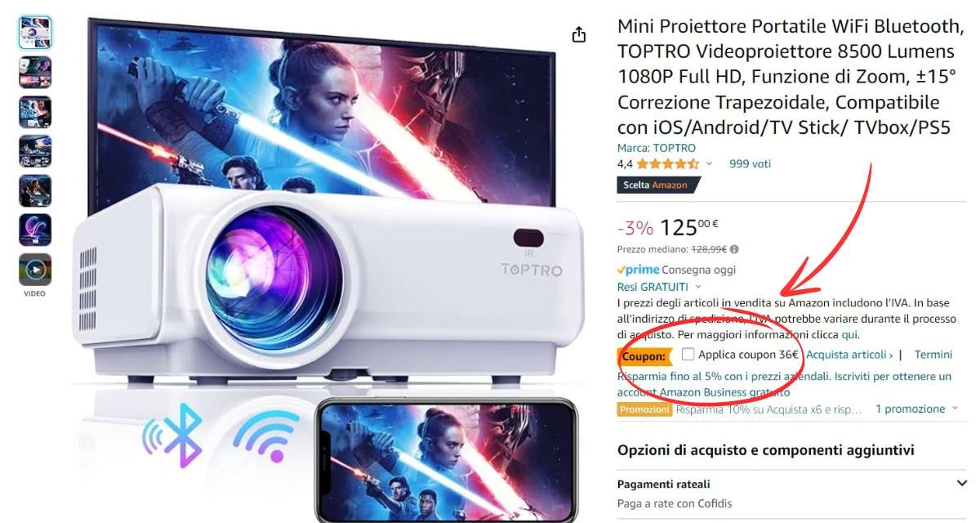Click the star rating icons
Image resolution: width=980 pixels, height=523 pixels.
pyautogui.click(x=668, y=163)
